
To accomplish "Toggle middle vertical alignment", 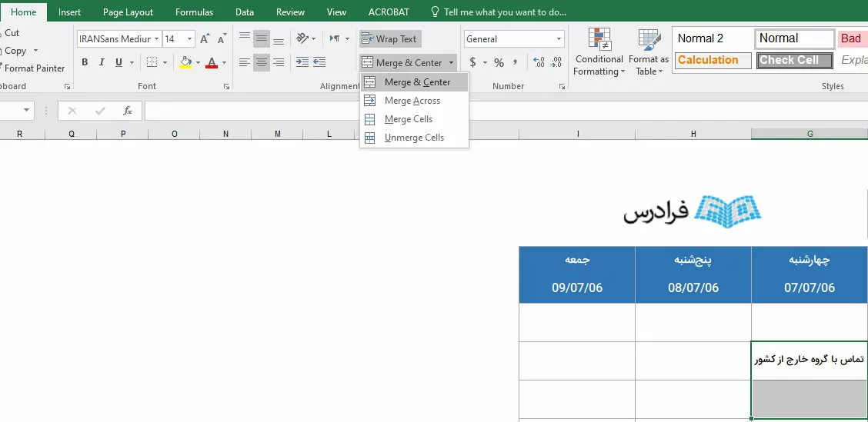I will pyautogui.click(x=262, y=38).
